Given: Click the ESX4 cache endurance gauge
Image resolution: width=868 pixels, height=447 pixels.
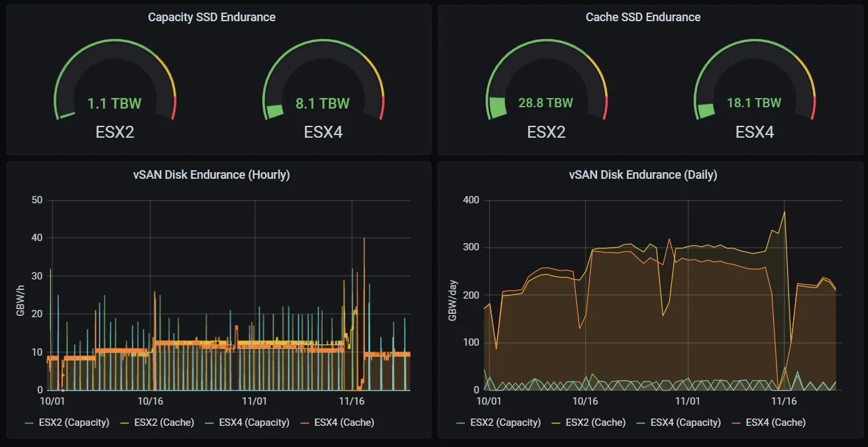Looking at the screenshot, I should point(754,79).
